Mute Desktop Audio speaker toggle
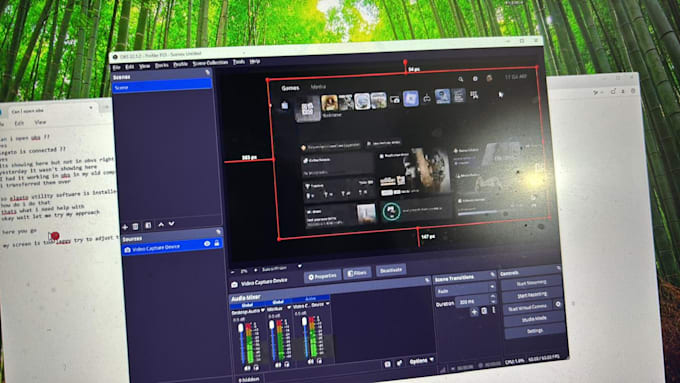The height and width of the screenshot is (383, 680). coord(247,368)
